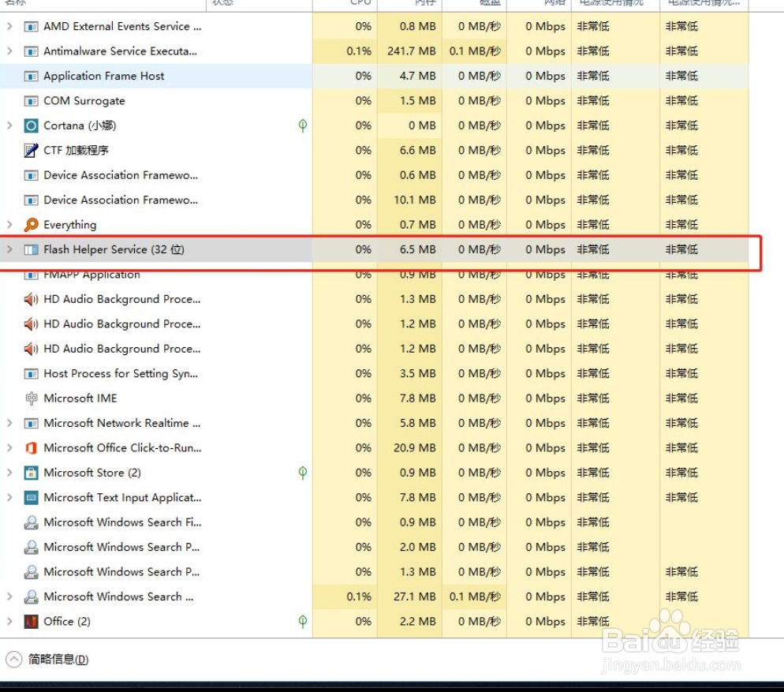
Task: Click Antimalware's 0.1 MB/秒 disk value
Action: [475, 51]
